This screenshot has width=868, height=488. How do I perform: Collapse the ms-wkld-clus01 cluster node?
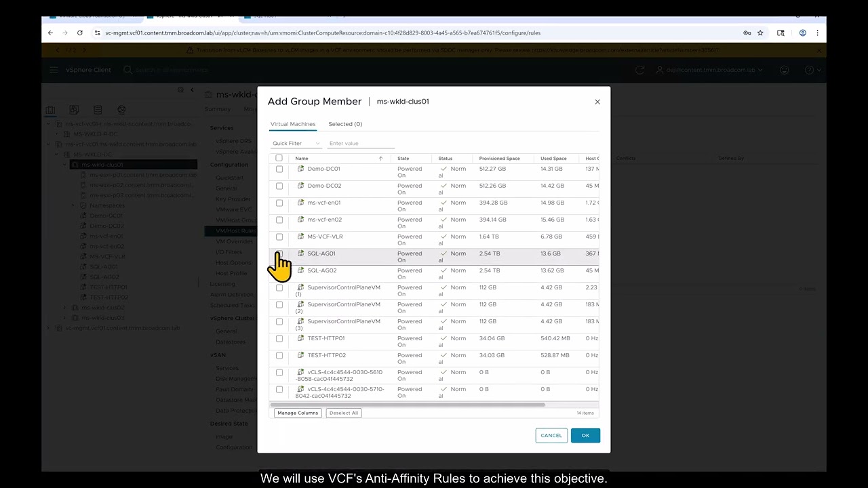(x=66, y=165)
